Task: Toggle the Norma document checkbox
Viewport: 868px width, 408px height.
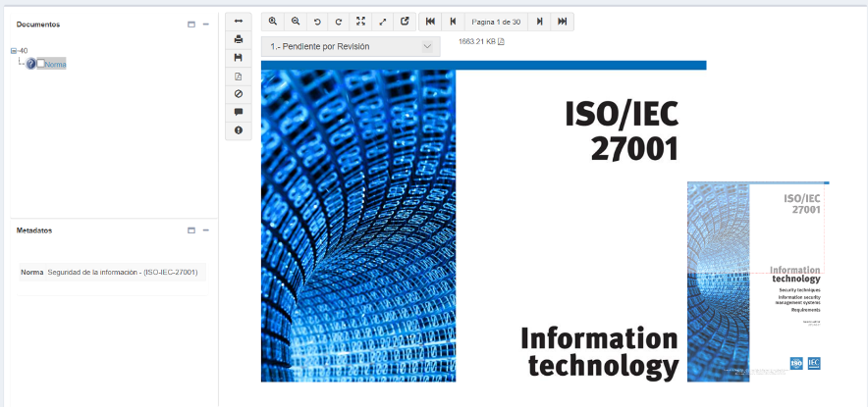Action: (40, 64)
